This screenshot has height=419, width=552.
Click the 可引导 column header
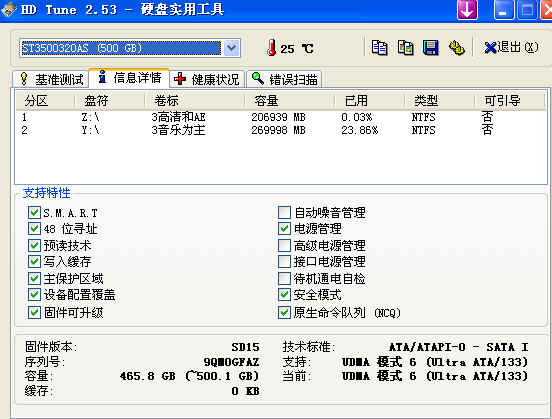pos(510,101)
